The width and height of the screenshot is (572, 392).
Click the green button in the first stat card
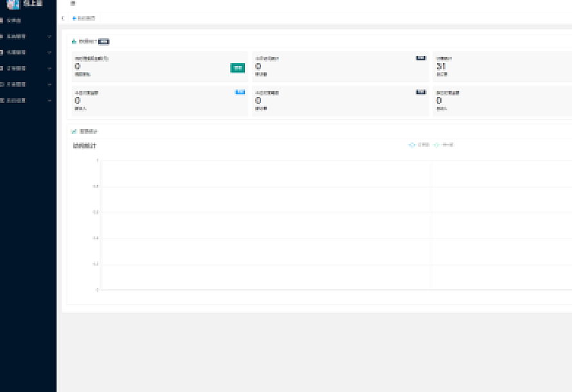[x=238, y=67]
